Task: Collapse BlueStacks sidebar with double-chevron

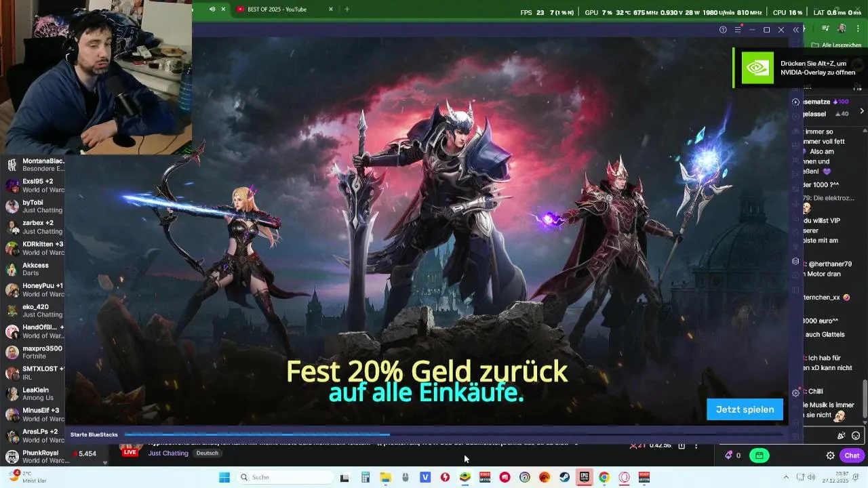Action: [795, 30]
